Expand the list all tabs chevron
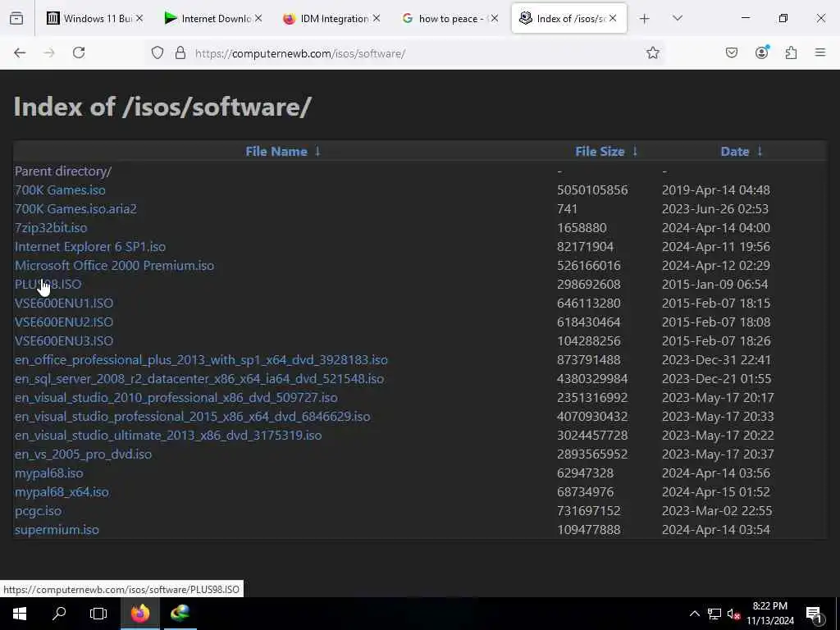Screen dimensions: 840x630 (677, 18)
